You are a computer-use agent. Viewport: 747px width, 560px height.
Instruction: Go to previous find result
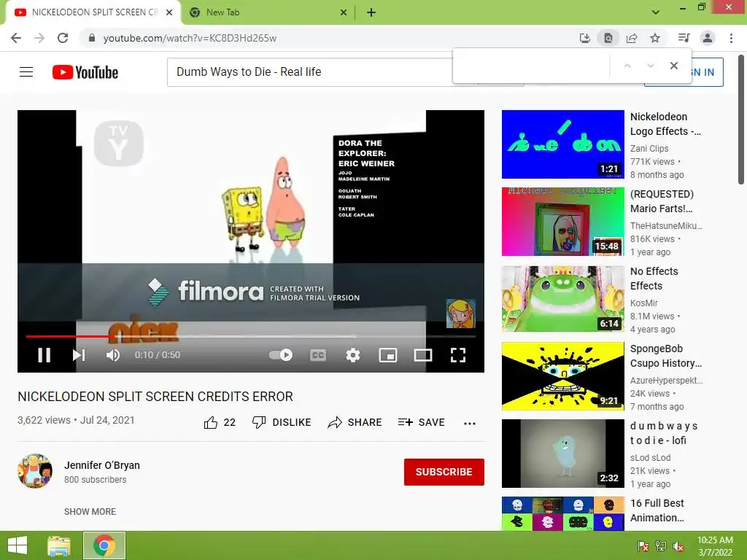click(x=627, y=66)
